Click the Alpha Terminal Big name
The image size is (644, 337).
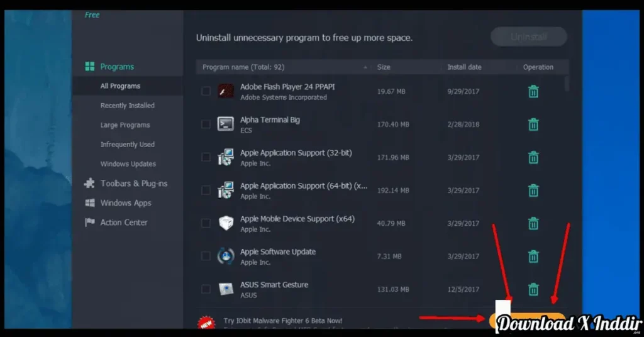270,120
